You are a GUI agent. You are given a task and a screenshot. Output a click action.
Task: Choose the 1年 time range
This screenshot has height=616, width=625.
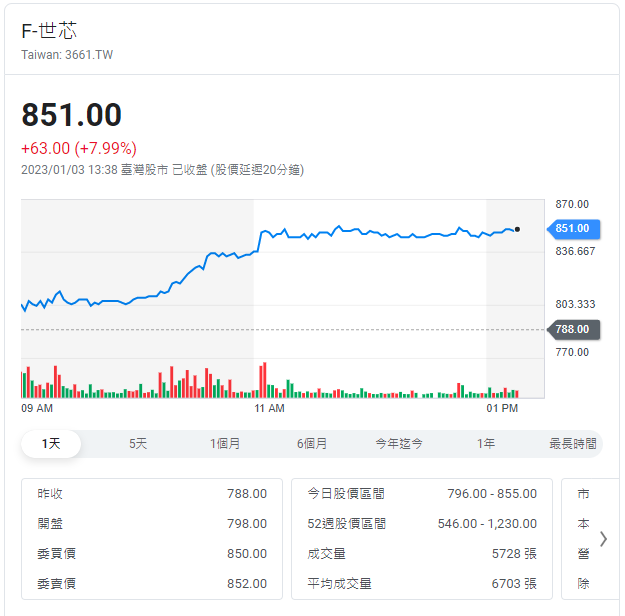pos(486,444)
